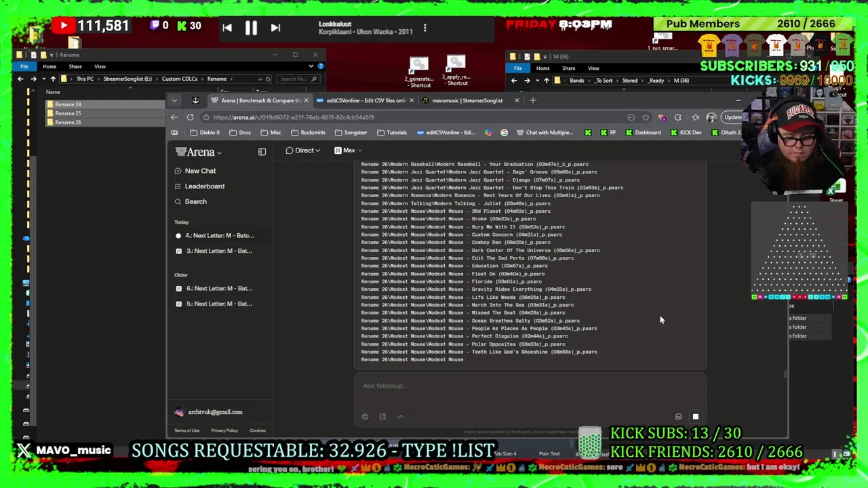Open Search in Arena sidebar
The height and width of the screenshot is (488, 868).
[191, 201]
